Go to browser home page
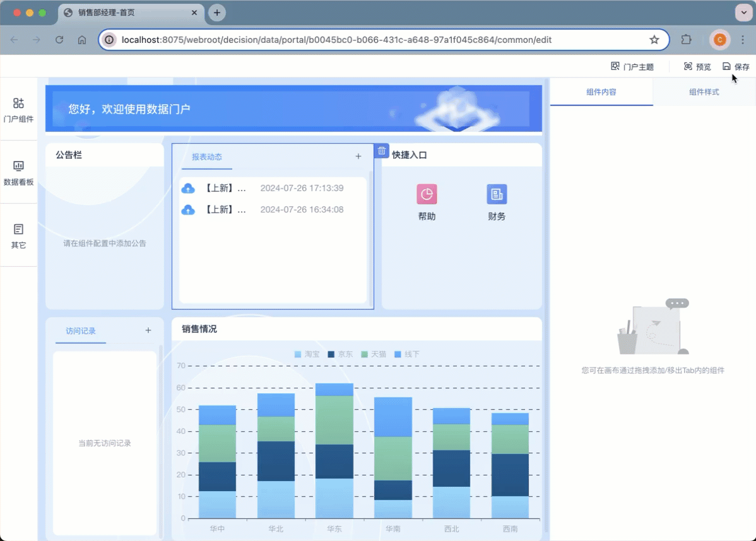The width and height of the screenshot is (756, 541). pyautogui.click(x=82, y=40)
